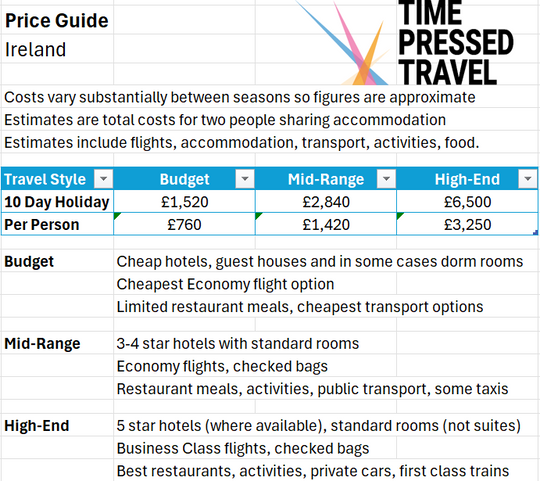Select the 3-4 star hotels description cell

[238, 343]
